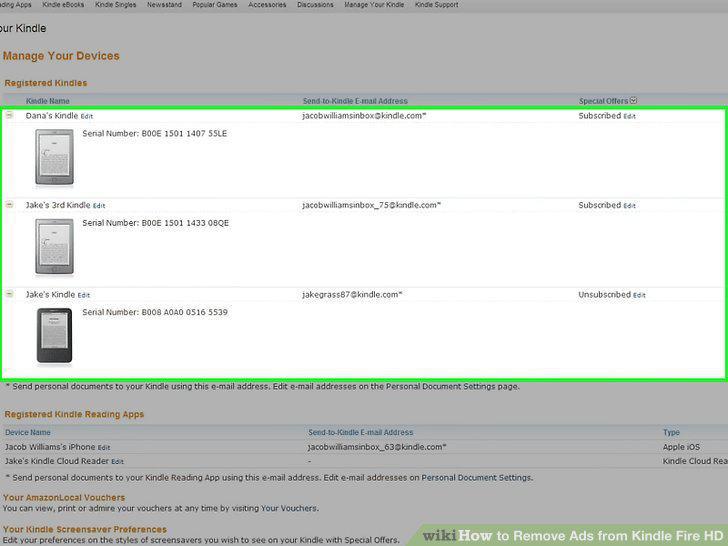
Task: Edit the name of Dana's Kindle
Action: tap(87, 117)
